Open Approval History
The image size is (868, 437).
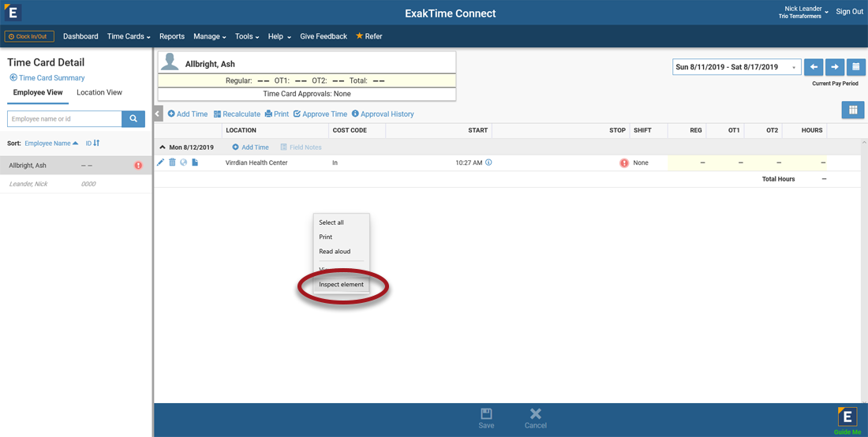[x=383, y=114]
